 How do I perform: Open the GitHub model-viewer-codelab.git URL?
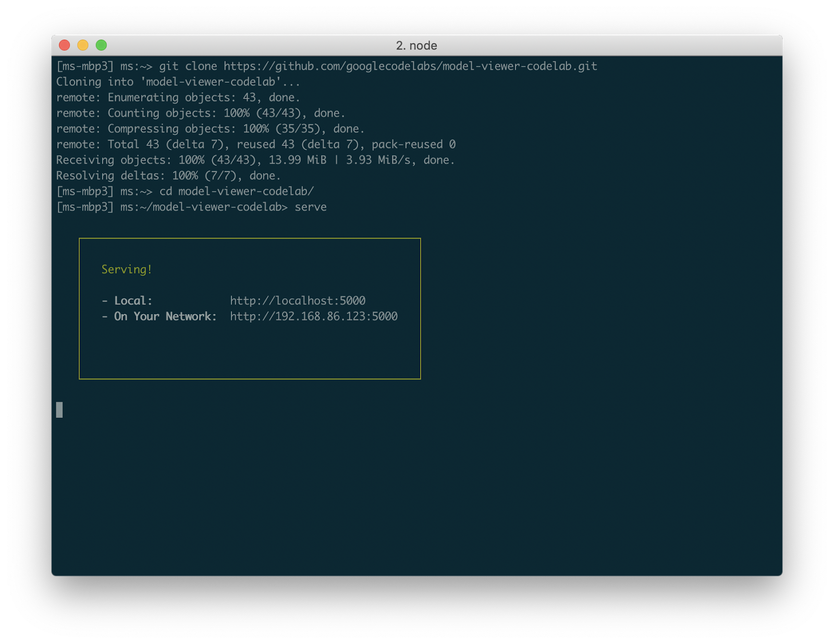pos(410,66)
